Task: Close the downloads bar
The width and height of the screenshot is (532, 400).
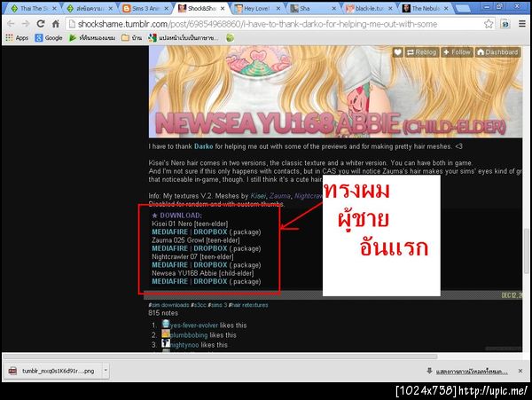Action: [x=520, y=371]
